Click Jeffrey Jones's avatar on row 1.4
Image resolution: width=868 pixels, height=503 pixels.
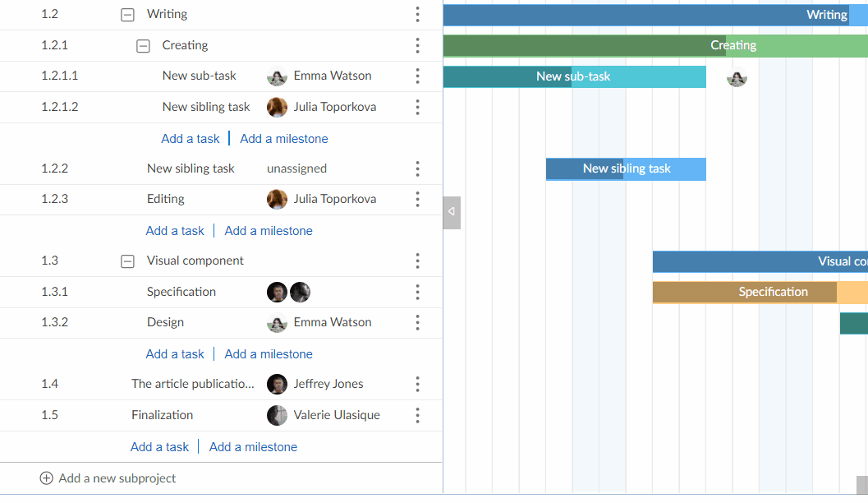coord(277,384)
